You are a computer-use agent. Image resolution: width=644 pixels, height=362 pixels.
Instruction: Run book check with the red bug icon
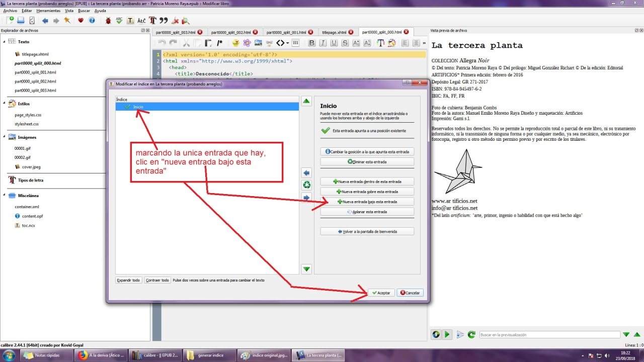[108, 21]
